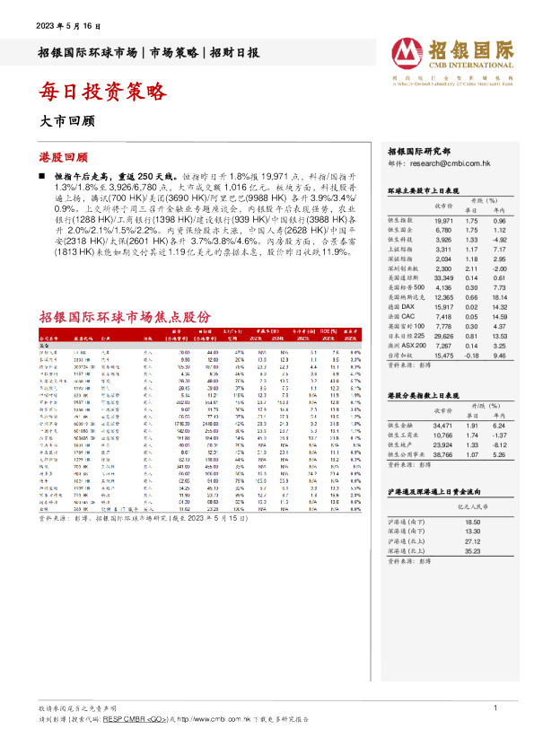This screenshot has height=756, width=534.
Task: Click the research@cmbi.com.hk email address
Action: (451, 163)
